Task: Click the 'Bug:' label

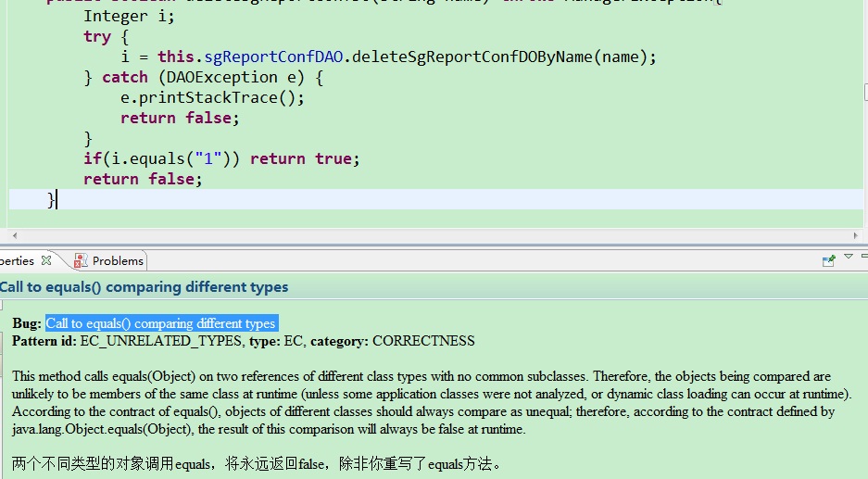Action: [27, 323]
